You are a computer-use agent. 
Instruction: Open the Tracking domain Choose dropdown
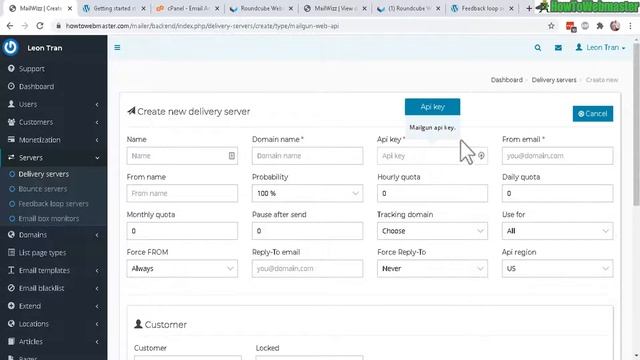(432, 231)
